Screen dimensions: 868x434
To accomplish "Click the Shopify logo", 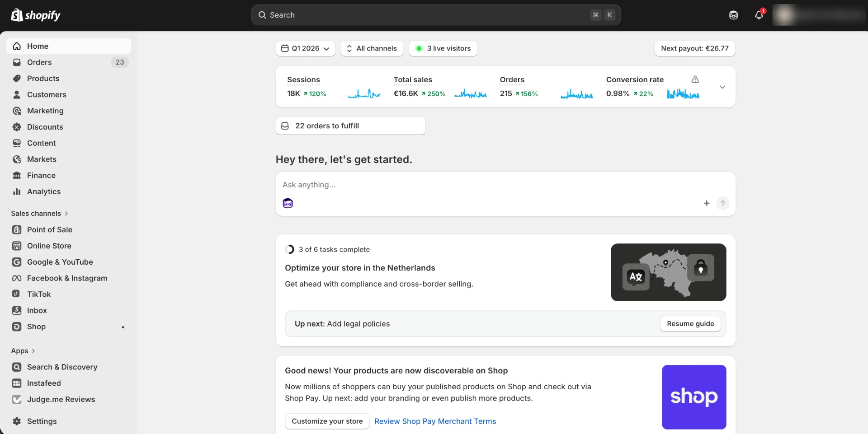I will (36, 15).
